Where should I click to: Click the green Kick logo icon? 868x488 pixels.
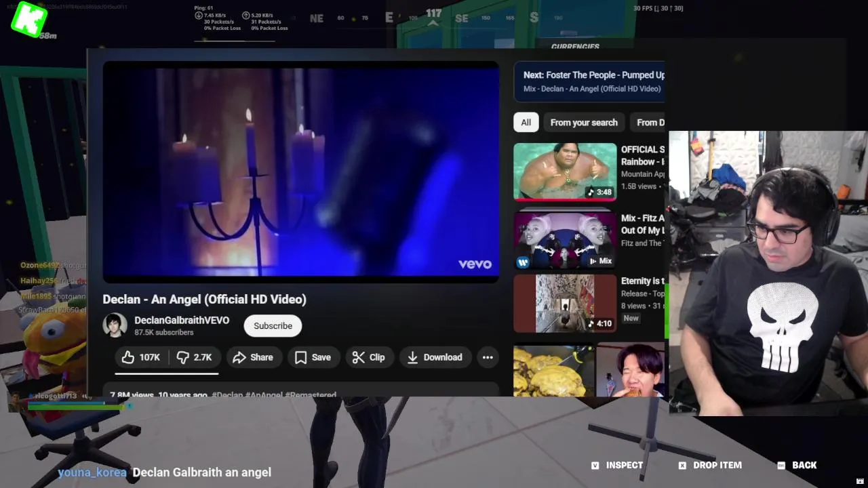point(29,18)
